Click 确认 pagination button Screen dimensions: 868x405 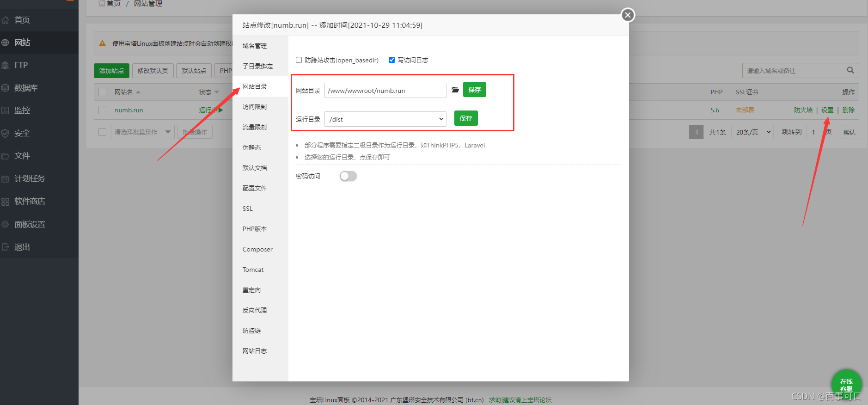pos(849,132)
